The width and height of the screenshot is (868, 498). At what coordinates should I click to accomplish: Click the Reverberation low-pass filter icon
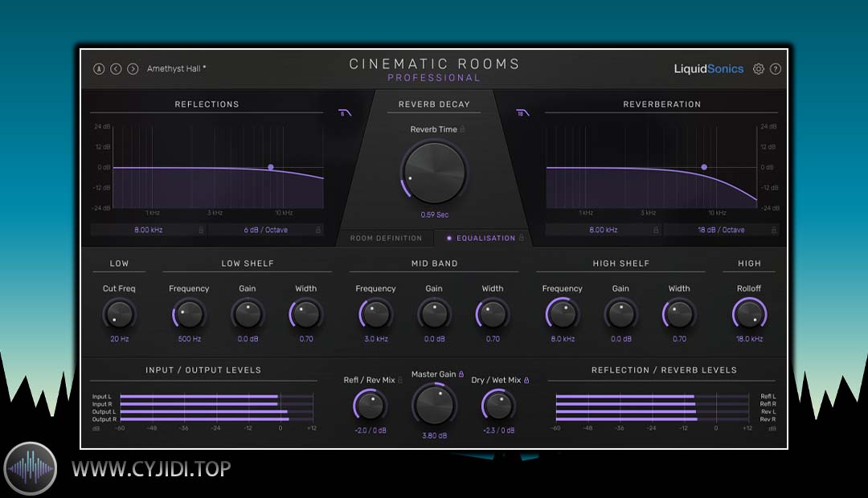coord(522,113)
